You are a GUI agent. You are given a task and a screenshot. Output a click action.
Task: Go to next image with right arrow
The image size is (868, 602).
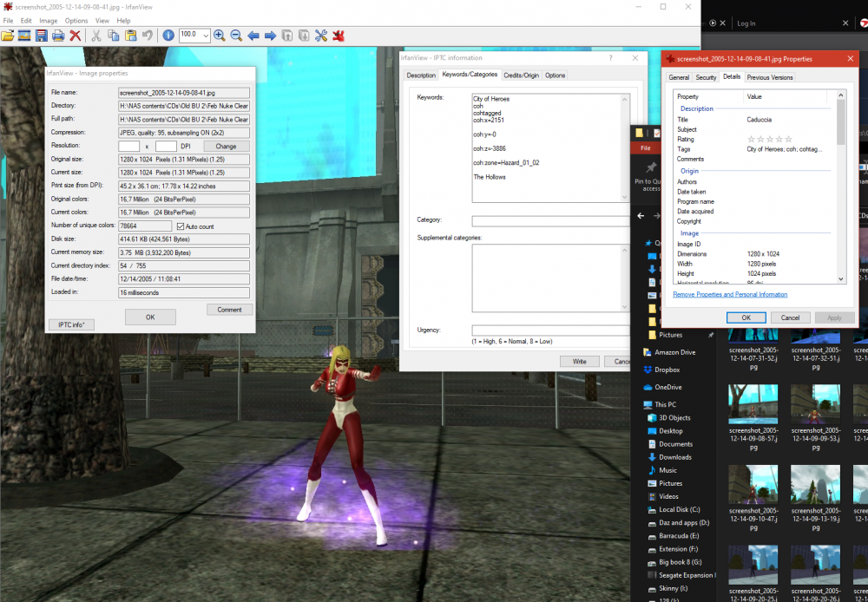click(270, 36)
